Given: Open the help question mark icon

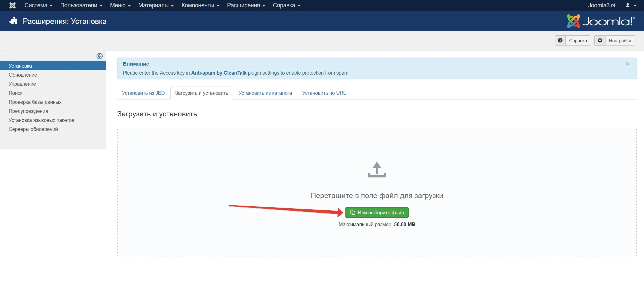Looking at the screenshot, I should click(x=560, y=40).
